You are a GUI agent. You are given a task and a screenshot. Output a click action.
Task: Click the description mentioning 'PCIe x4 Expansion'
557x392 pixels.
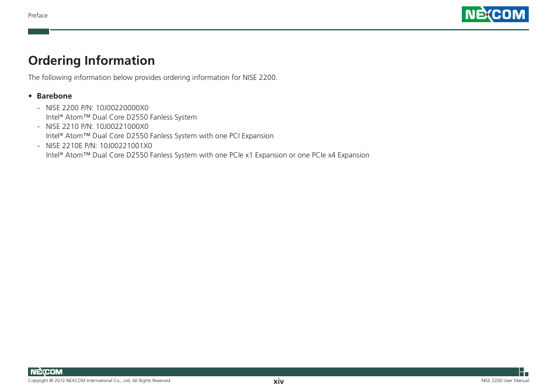tap(207, 155)
